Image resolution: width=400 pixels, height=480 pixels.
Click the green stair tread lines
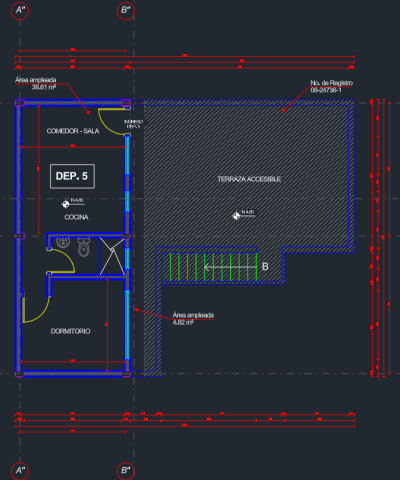(x=213, y=267)
